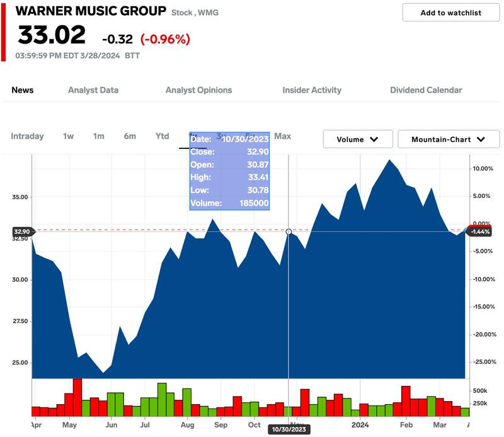This screenshot has height=437, width=504.
Task: Switch to the Analyst Data tab
Action: pos(93,90)
